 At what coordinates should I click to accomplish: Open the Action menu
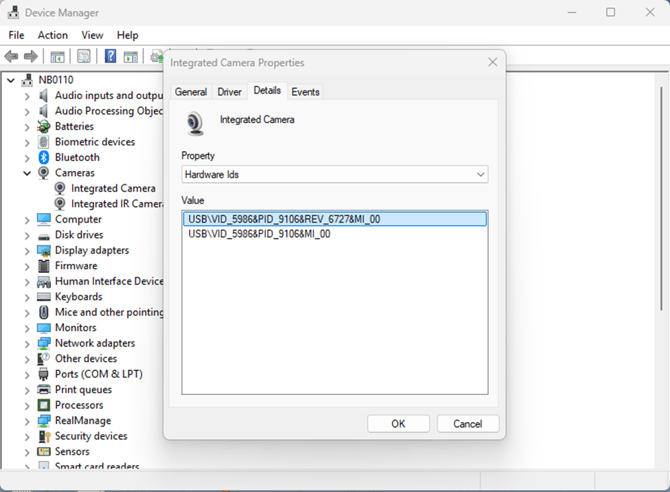coord(53,35)
